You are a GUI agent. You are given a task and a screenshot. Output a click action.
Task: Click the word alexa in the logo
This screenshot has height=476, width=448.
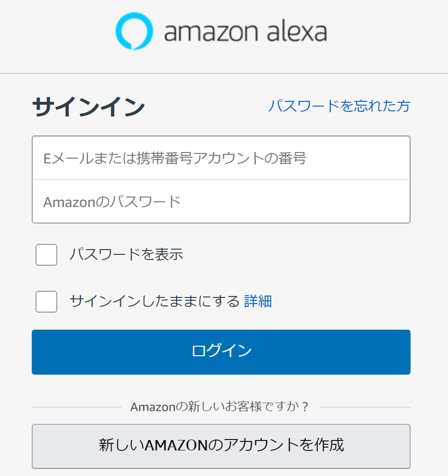pyautogui.click(x=297, y=31)
